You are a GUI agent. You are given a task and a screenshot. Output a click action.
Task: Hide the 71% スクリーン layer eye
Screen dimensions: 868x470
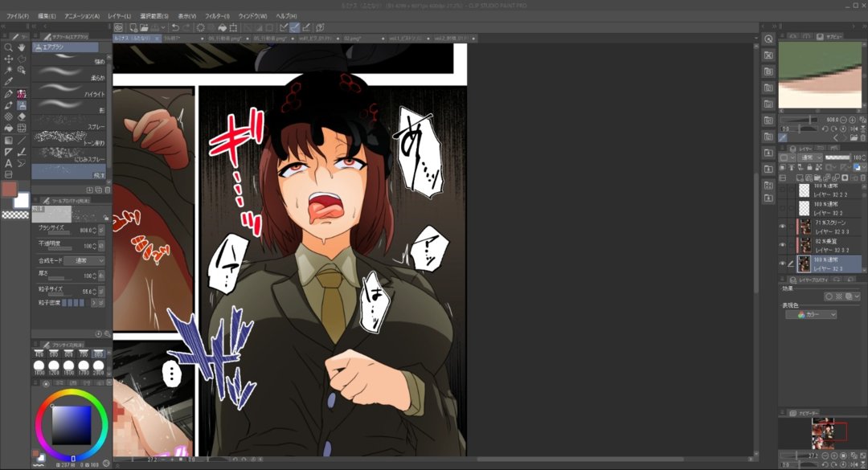(782, 227)
